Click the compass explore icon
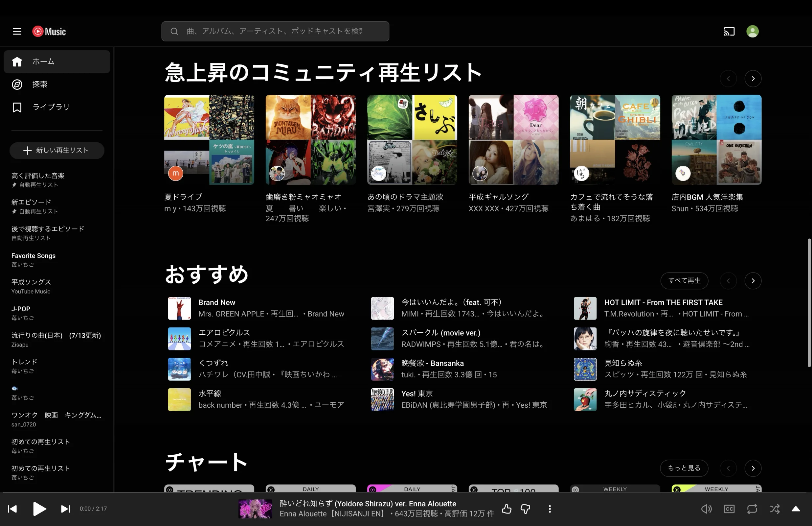 tap(17, 84)
